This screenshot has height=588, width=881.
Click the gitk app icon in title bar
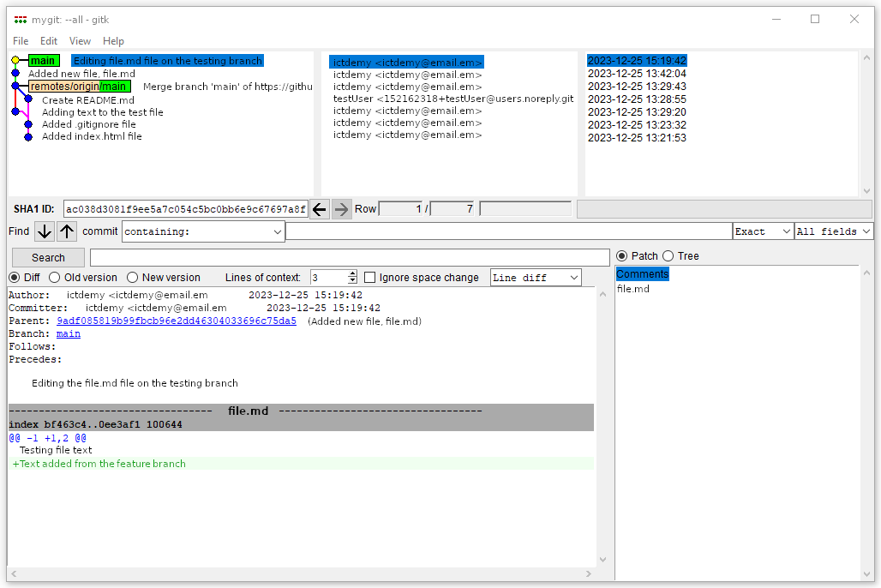[x=21, y=20]
